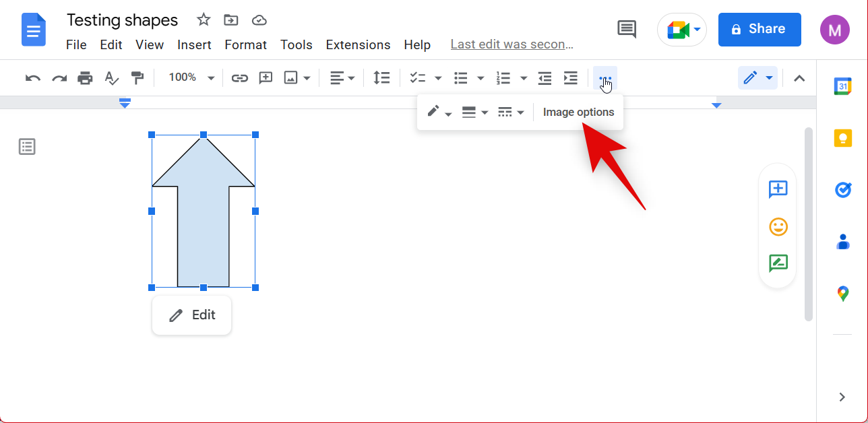Open the Google Calendar sidebar icon
This screenshot has height=423, width=868.
(x=842, y=86)
